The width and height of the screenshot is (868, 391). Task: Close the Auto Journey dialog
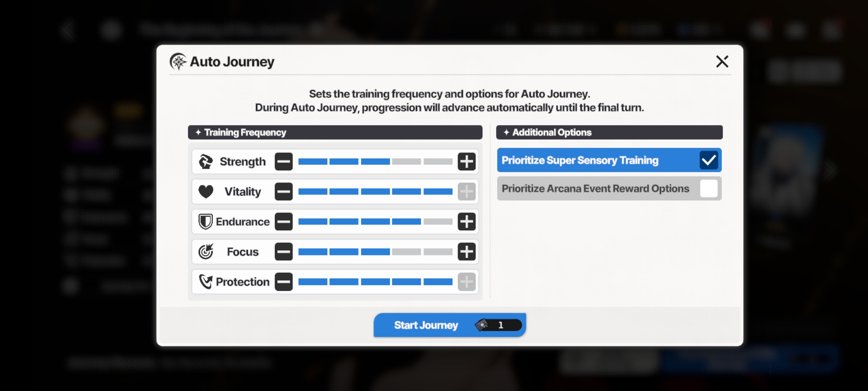coord(722,62)
